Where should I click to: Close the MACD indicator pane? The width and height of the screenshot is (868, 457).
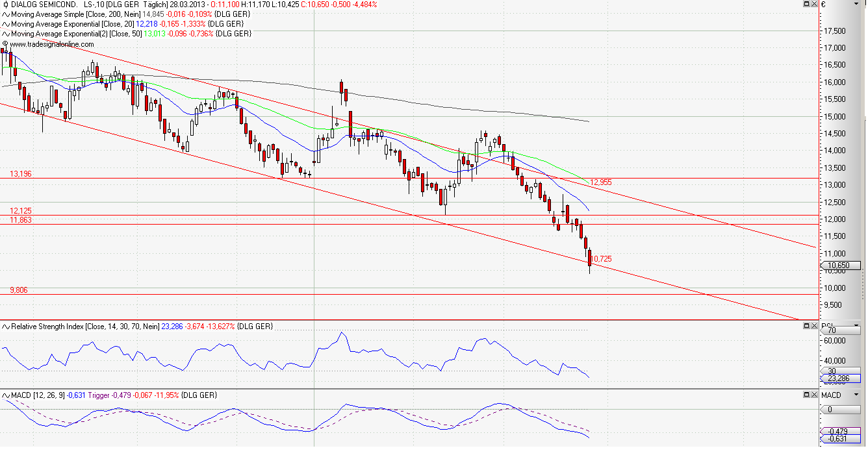814,395
